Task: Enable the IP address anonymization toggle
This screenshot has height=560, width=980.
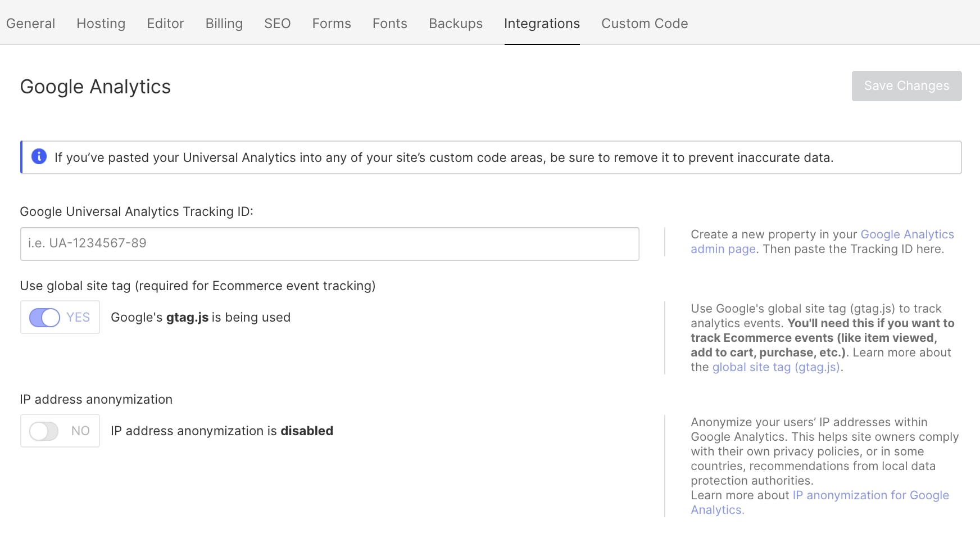Action: [x=44, y=431]
